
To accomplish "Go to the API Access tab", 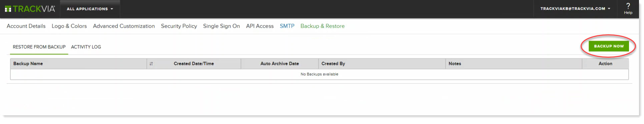I will (x=260, y=26).
